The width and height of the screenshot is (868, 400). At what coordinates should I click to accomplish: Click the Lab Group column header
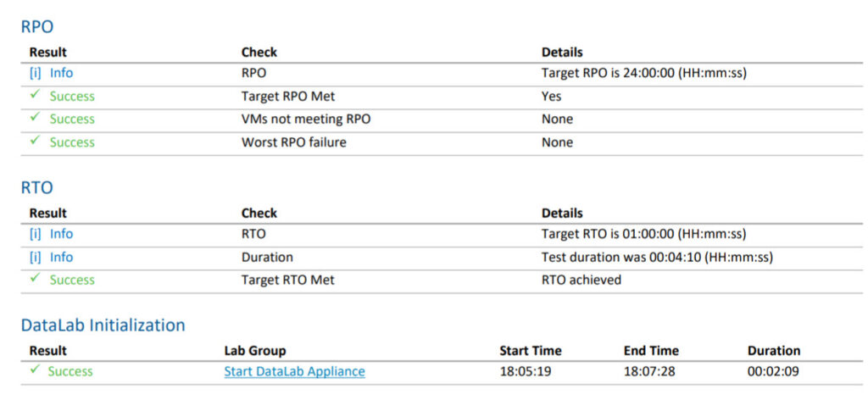tap(254, 350)
